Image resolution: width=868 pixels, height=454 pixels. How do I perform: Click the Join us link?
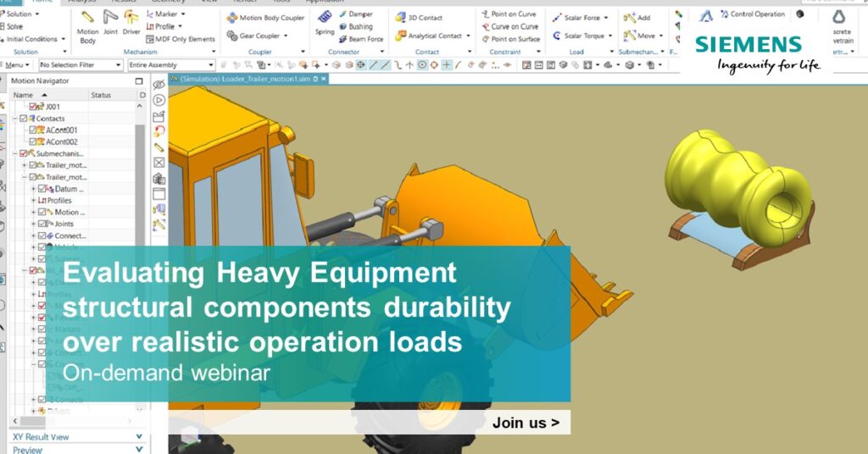tap(526, 422)
